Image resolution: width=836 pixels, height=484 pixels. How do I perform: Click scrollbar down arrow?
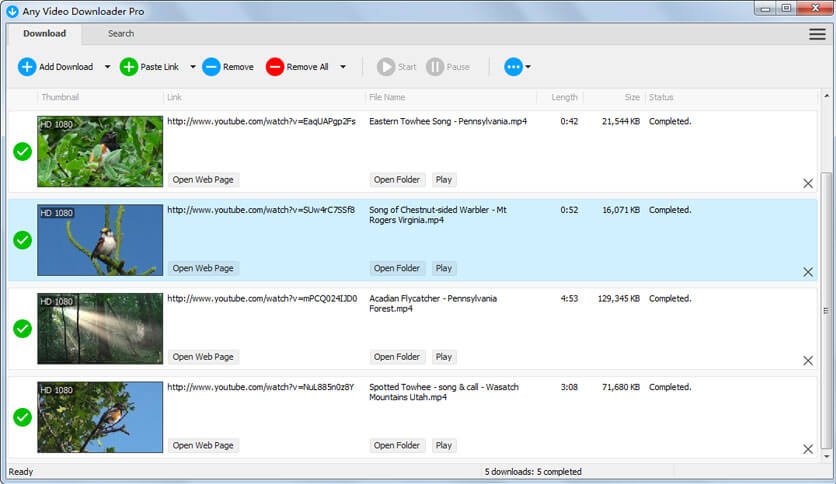826,456
